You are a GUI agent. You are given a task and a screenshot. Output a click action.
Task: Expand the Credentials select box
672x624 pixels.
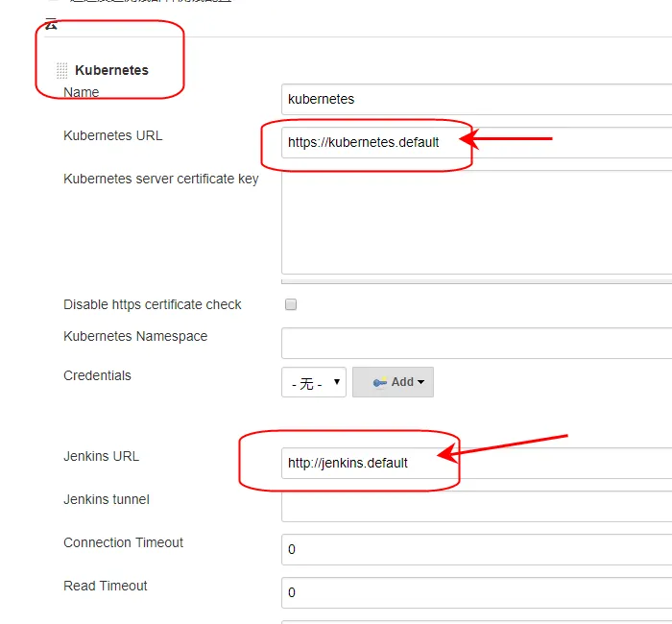tap(314, 382)
